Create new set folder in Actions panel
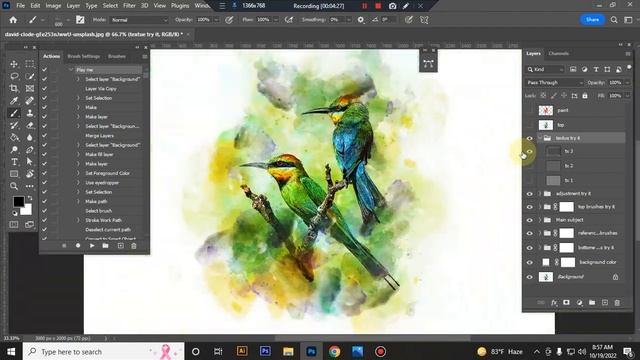 coord(105,246)
